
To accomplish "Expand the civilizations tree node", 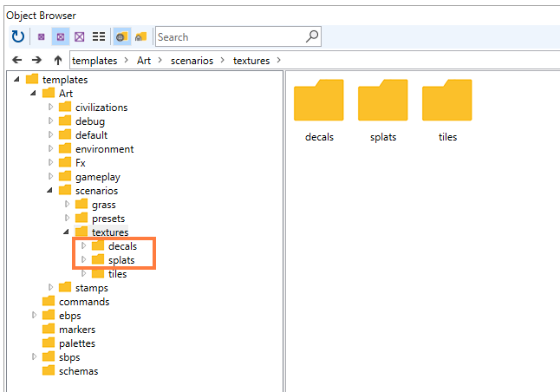I will pos(50,107).
